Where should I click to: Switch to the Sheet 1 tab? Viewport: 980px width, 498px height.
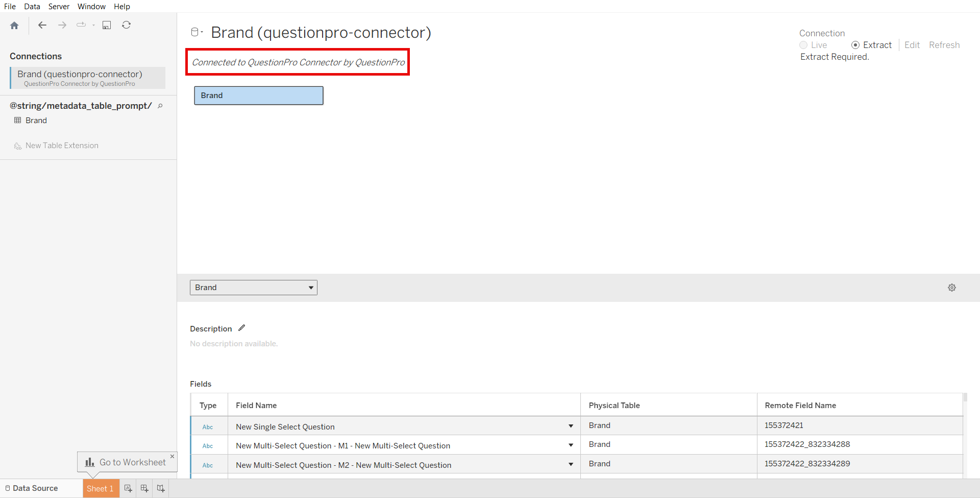pos(101,488)
